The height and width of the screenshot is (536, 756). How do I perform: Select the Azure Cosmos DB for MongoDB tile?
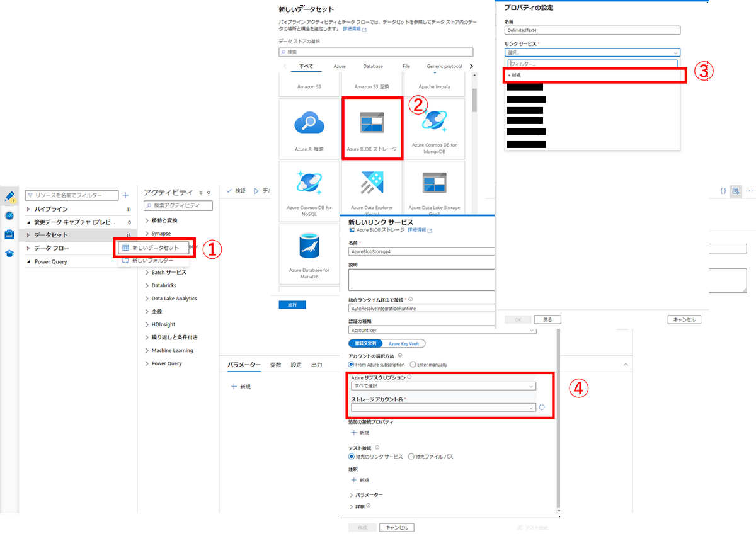(435, 128)
